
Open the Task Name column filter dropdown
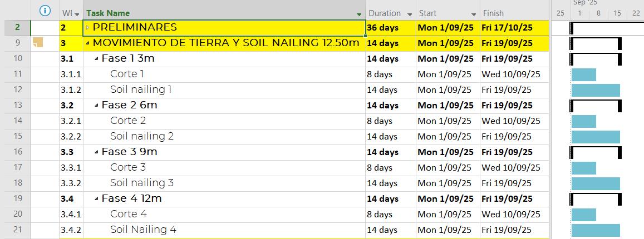pos(360,14)
